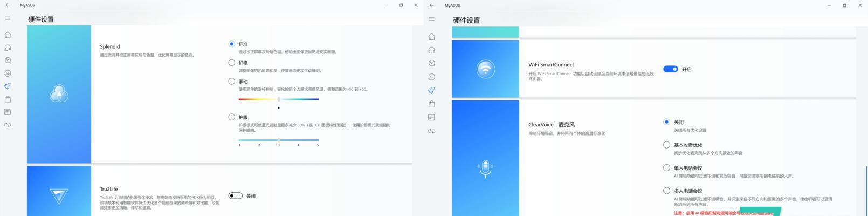Image resolution: width=868 pixels, height=216 pixels.
Task: Click the ClearVoice - 麦克风 title text
Action: tap(552, 125)
